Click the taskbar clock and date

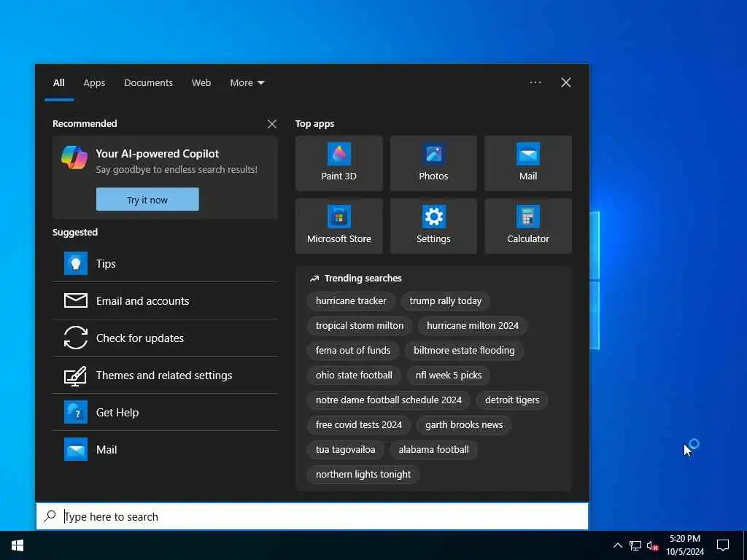coord(685,545)
